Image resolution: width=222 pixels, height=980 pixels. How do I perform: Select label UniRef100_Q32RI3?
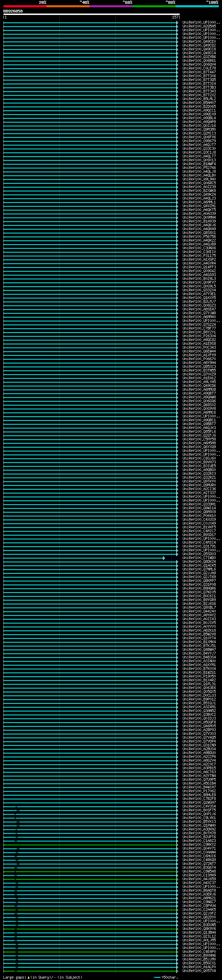199,473
